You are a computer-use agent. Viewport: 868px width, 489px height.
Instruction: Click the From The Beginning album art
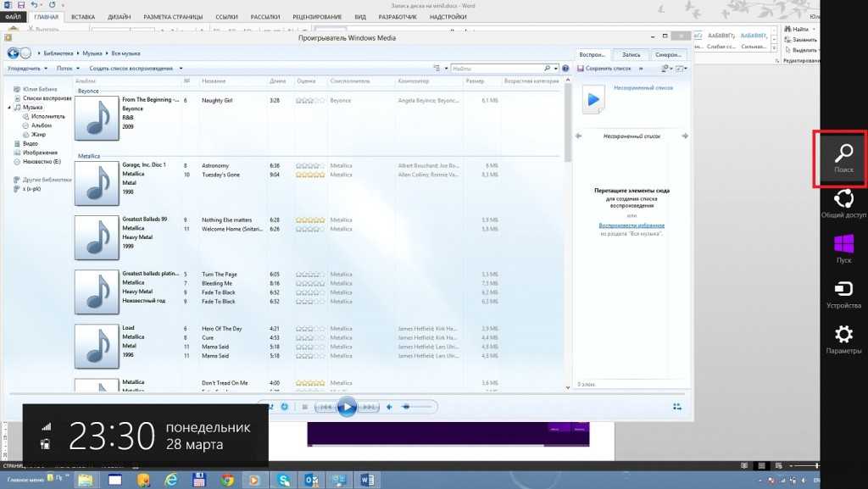(x=97, y=118)
